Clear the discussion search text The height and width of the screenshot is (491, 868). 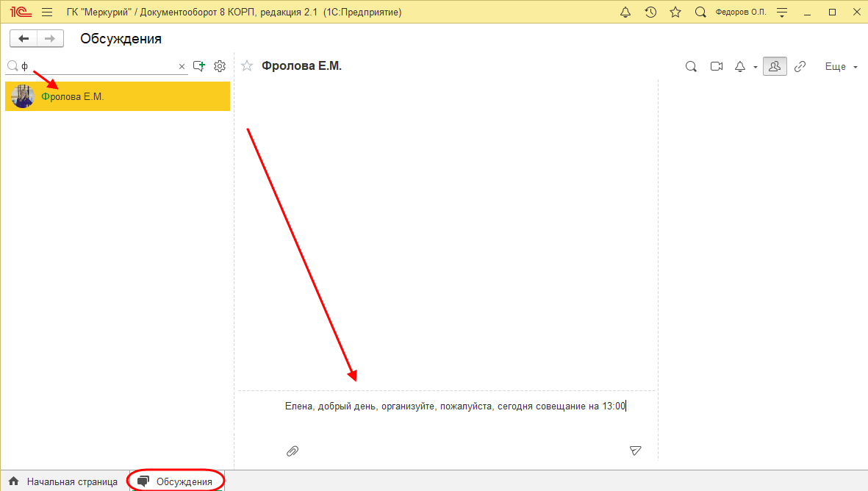click(x=182, y=66)
